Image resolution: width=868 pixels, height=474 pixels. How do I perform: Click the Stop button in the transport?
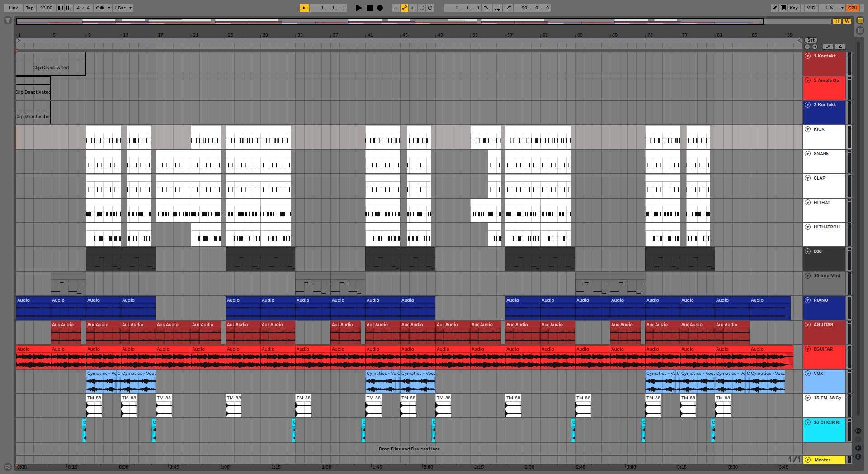tap(369, 8)
